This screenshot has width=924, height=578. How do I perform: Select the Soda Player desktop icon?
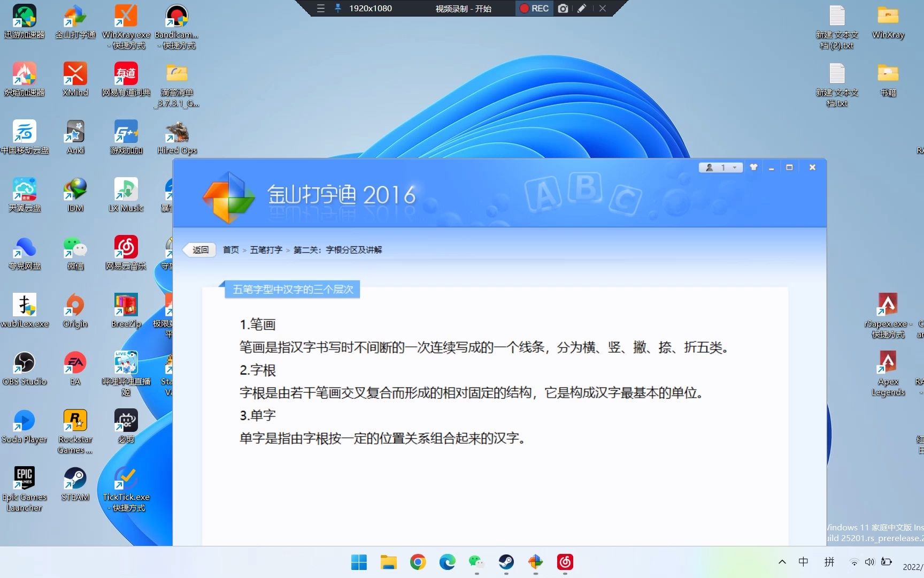click(x=25, y=426)
